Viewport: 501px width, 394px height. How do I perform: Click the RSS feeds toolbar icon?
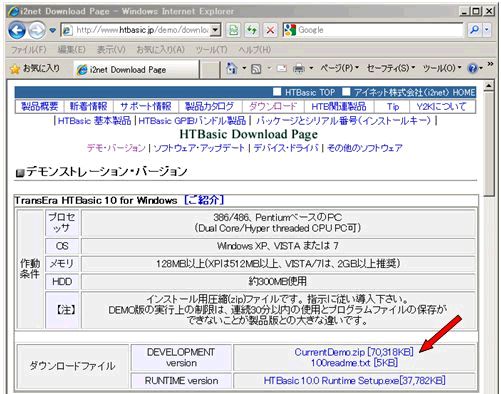256,69
